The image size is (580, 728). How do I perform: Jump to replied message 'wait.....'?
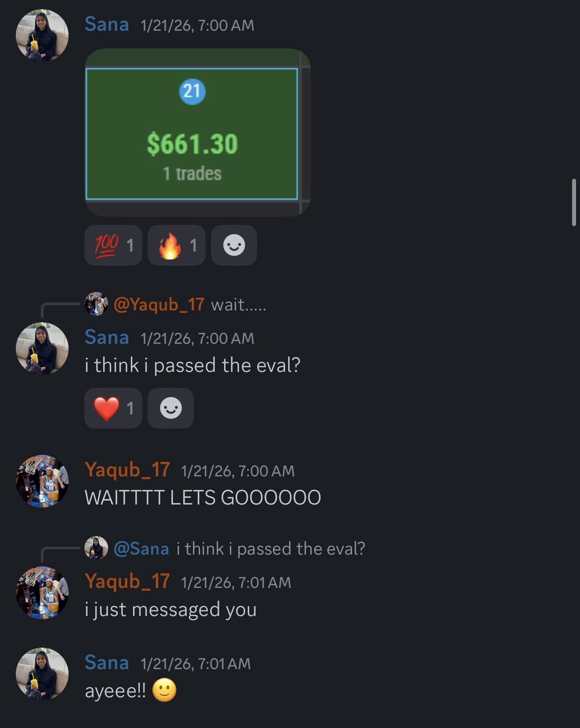point(239,304)
